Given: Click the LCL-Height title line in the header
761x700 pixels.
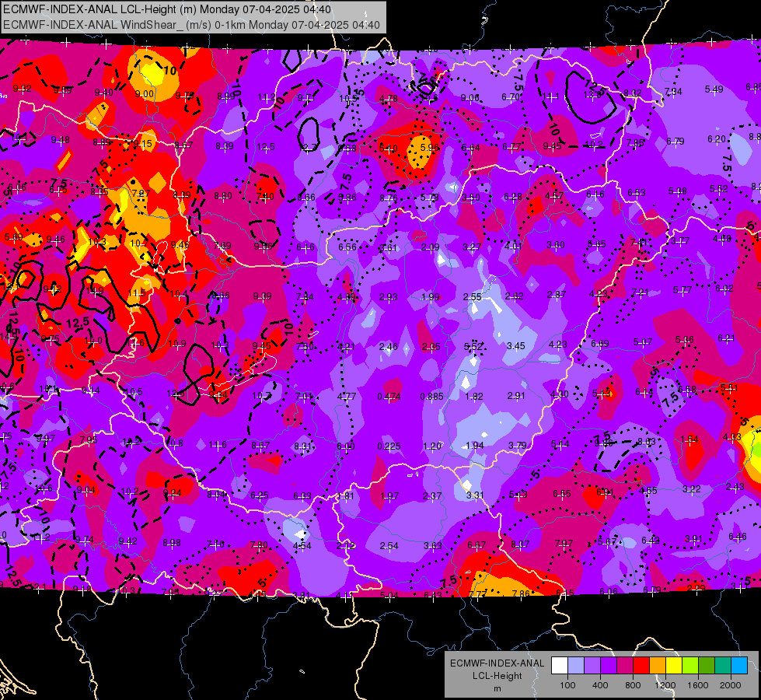Looking at the screenshot, I should 167,9.
